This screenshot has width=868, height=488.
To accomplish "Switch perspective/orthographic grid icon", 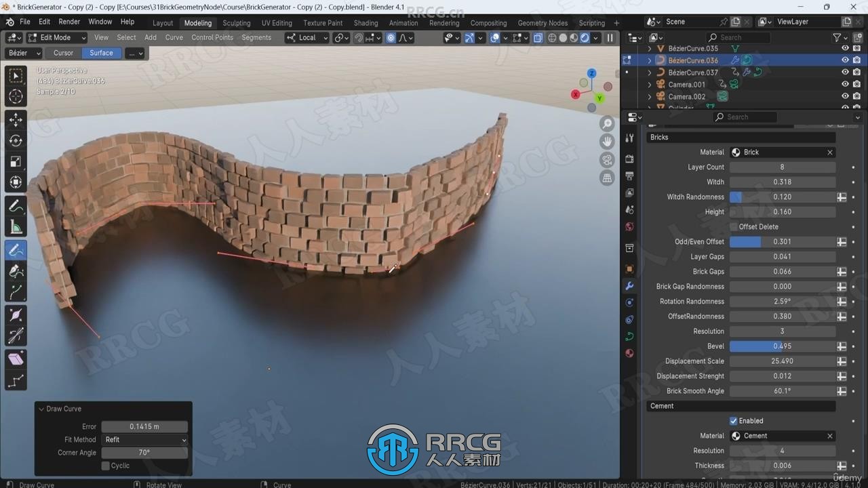I will 607,178.
